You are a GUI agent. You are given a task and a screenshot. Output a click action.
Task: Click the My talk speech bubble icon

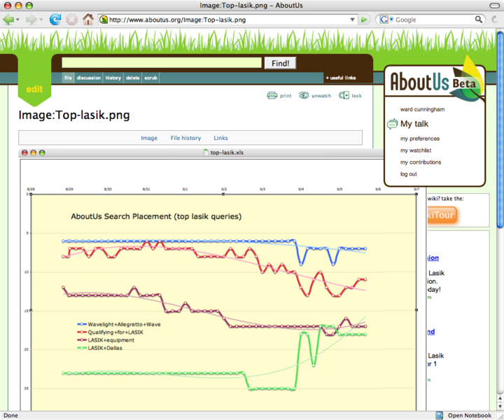coord(392,124)
